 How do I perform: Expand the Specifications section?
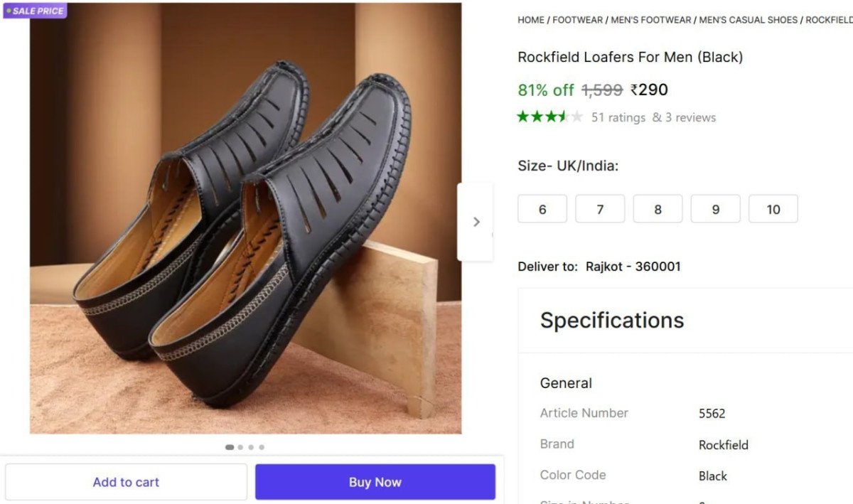tap(611, 320)
